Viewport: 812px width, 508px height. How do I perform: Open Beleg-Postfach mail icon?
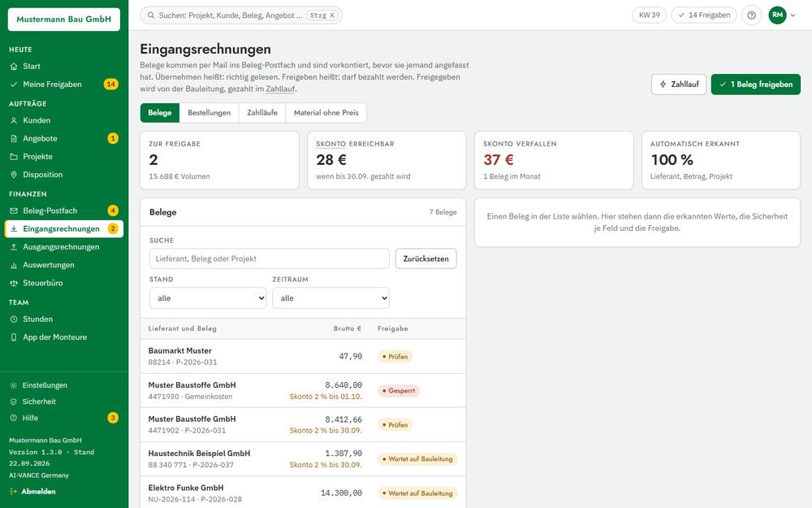[14, 211]
